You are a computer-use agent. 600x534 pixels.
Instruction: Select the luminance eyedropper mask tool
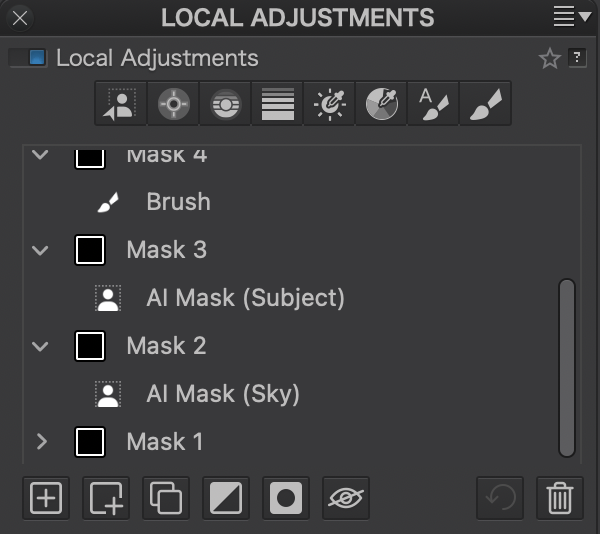tap(329, 104)
